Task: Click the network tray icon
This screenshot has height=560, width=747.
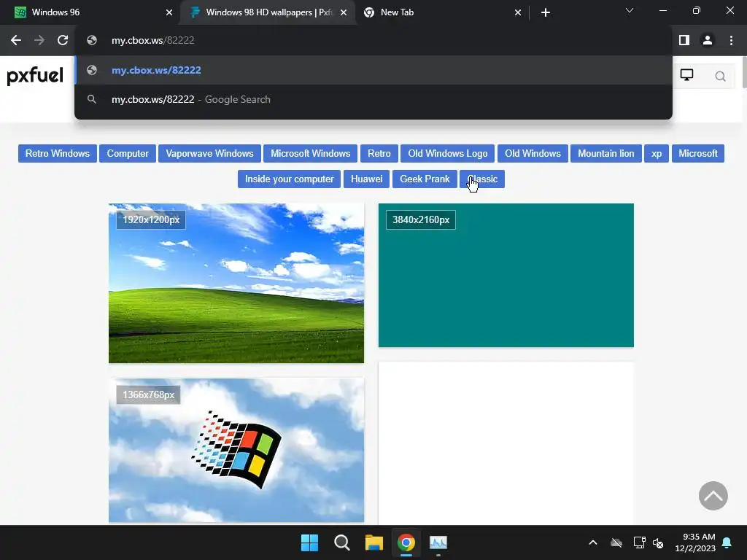Action: click(639, 542)
